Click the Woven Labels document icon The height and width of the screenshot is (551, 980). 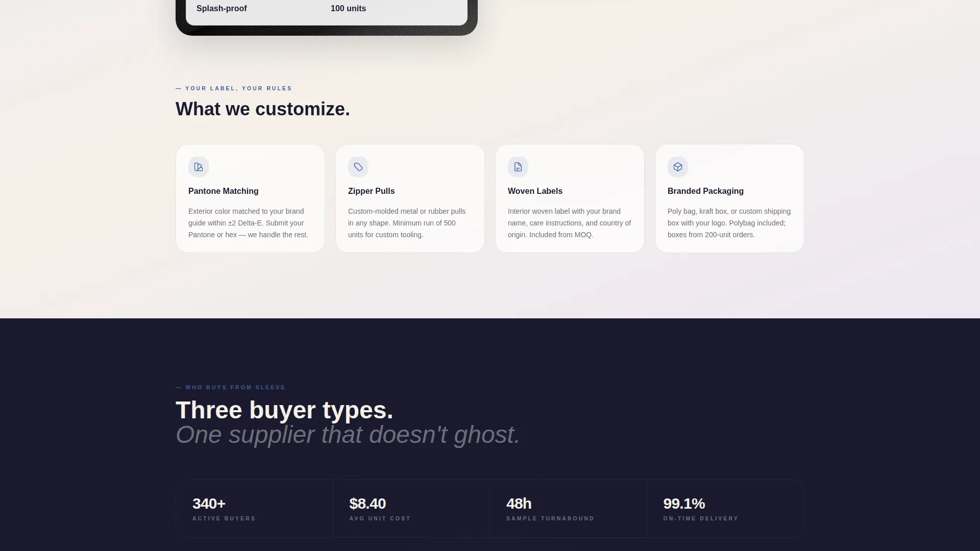coord(518,167)
